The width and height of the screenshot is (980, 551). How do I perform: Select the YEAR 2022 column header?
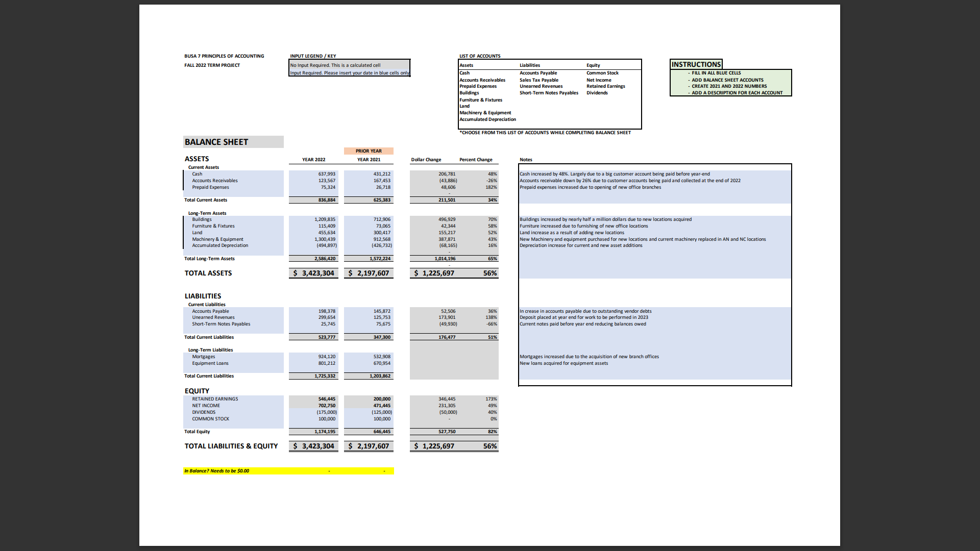pos(313,160)
